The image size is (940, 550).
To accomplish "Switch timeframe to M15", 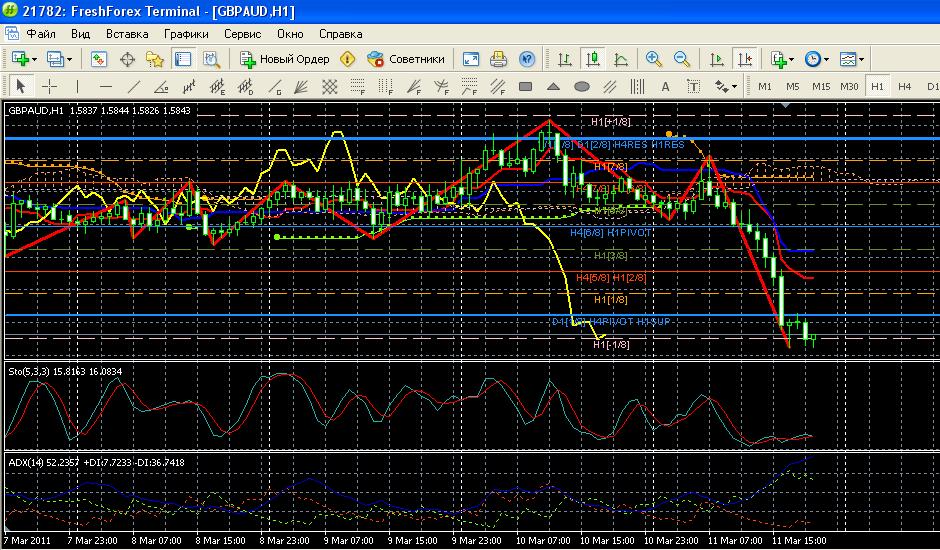I will [x=821, y=87].
